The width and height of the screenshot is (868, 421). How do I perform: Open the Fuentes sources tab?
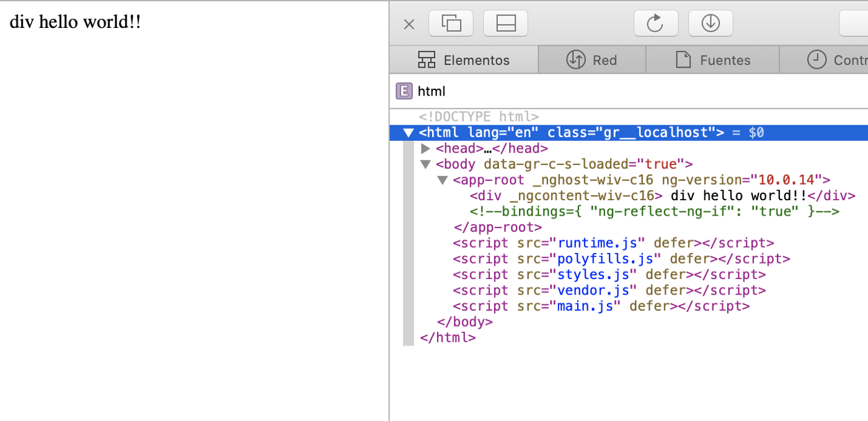point(712,60)
